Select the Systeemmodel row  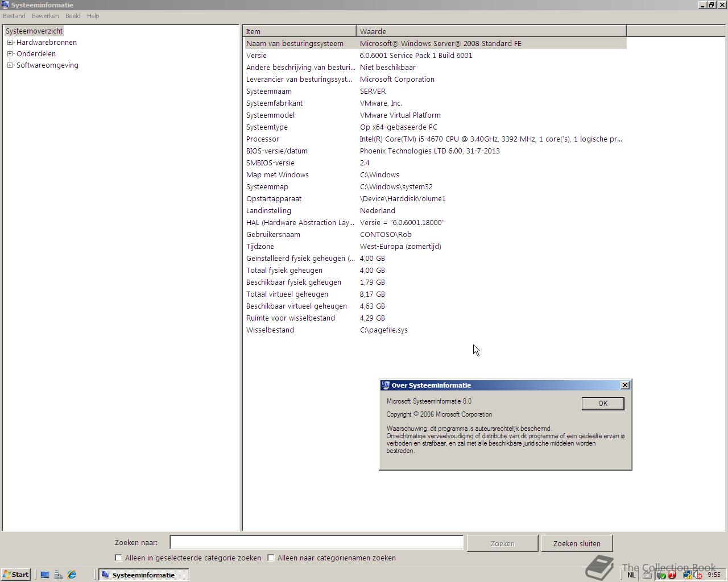pos(435,115)
